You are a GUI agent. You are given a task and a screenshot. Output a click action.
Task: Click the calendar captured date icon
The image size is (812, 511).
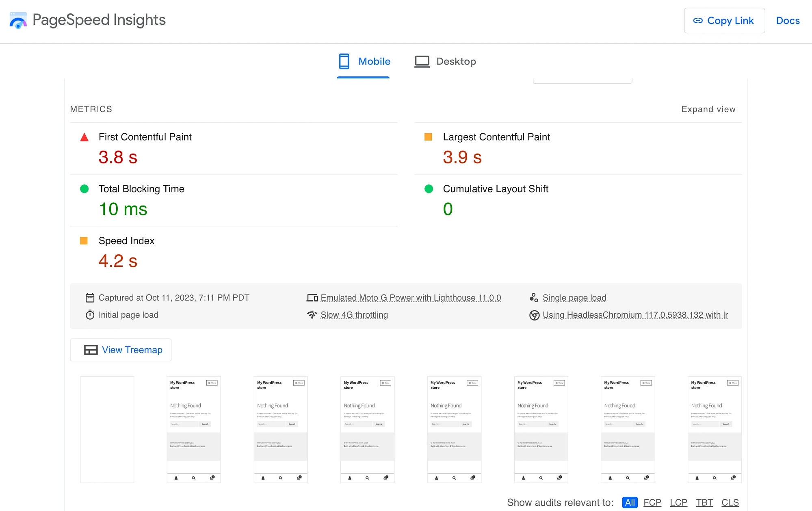(91, 298)
